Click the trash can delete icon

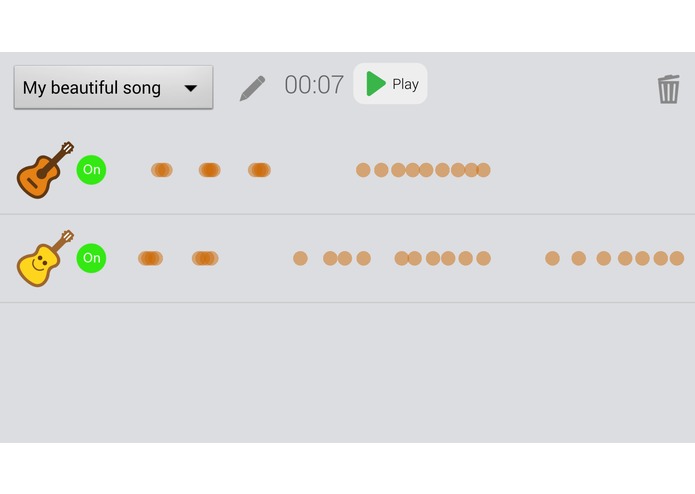coord(668,88)
